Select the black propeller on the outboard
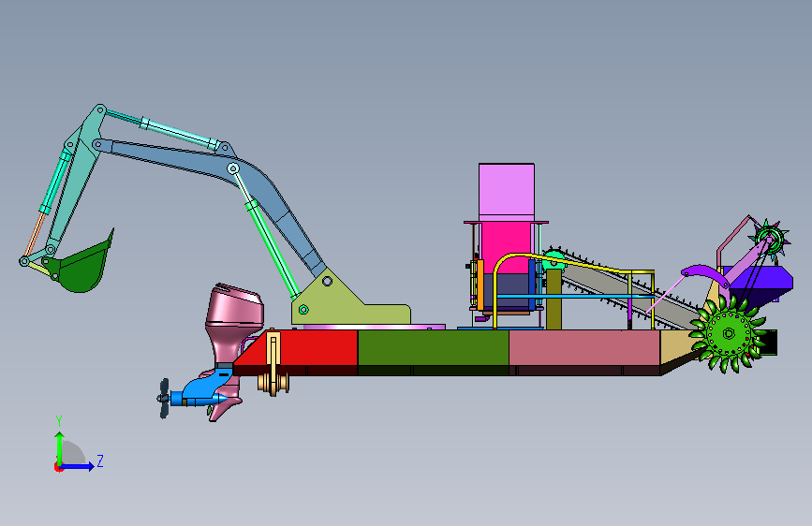The width and height of the screenshot is (812, 526). click(x=164, y=398)
